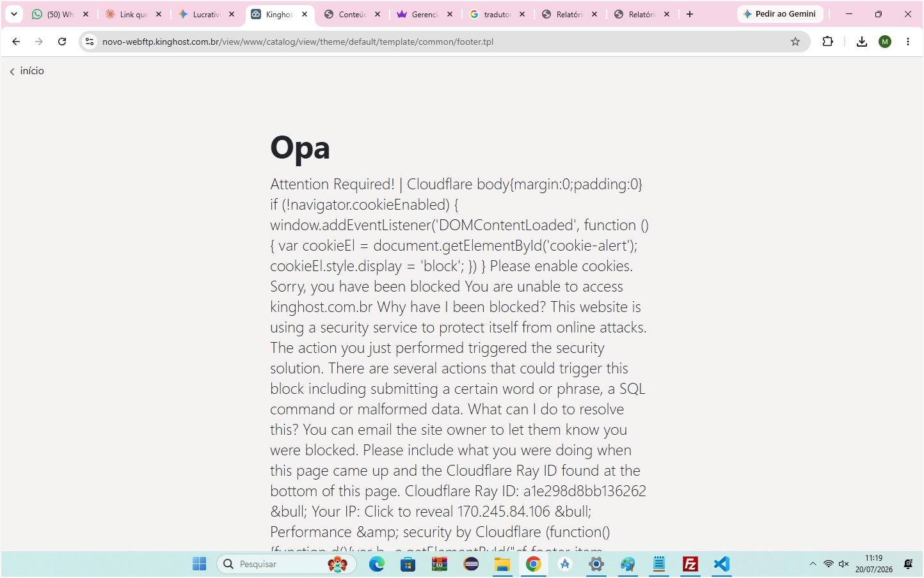Open FileZilla from the taskbar
The image size is (924, 578).
(x=690, y=564)
